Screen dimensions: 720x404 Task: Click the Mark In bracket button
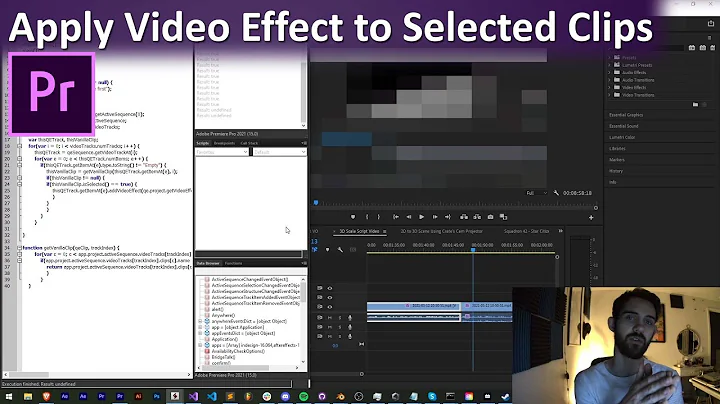(367, 217)
